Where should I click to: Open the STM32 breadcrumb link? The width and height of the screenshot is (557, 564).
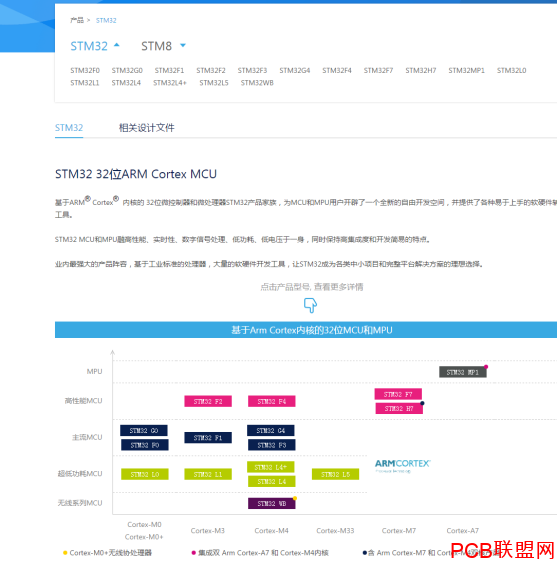coord(106,21)
